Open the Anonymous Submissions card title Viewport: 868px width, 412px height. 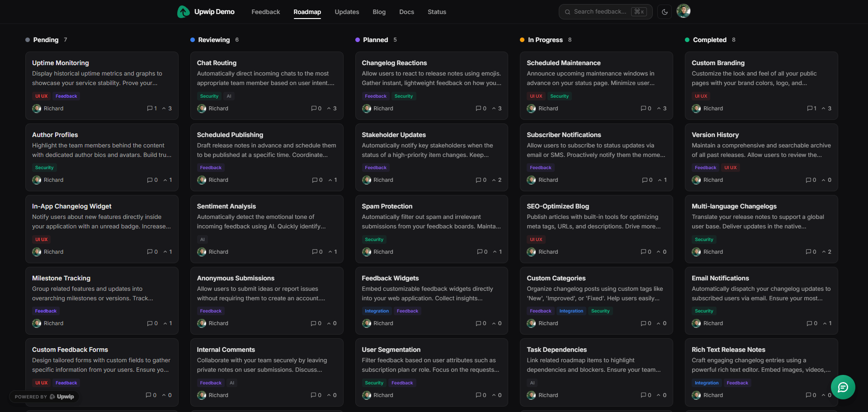click(236, 278)
